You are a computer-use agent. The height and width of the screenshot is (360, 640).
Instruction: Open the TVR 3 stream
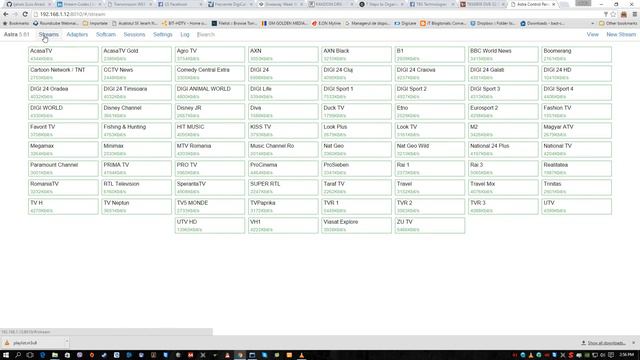coord(503,206)
